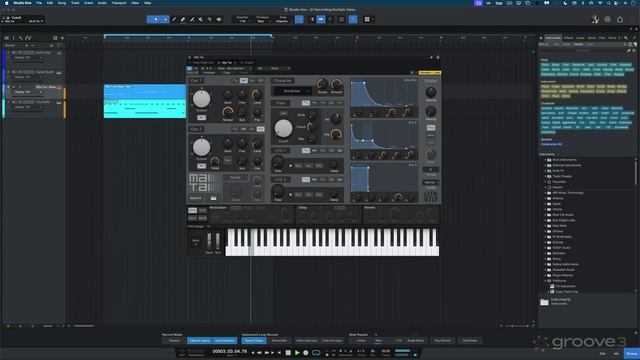Image resolution: width=640 pixels, height=360 pixels.
Task: Open the Song menu
Action: [x=62, y=3]
